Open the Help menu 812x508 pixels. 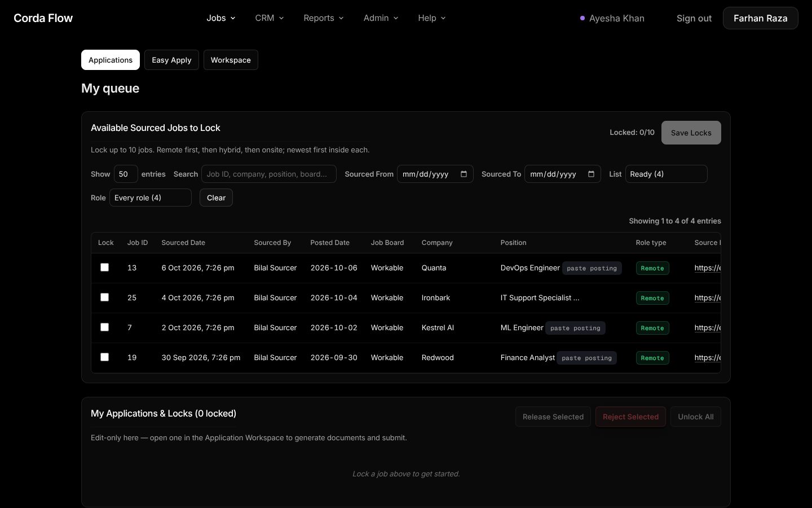(431, 18)
